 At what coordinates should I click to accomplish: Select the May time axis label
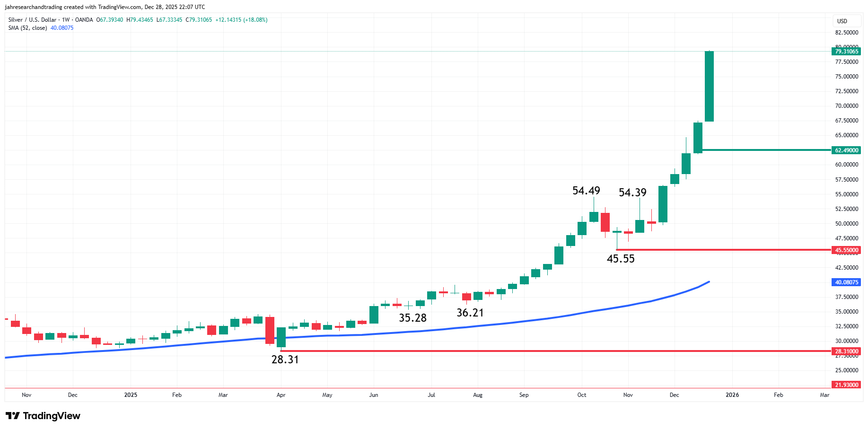coord(327,395)
